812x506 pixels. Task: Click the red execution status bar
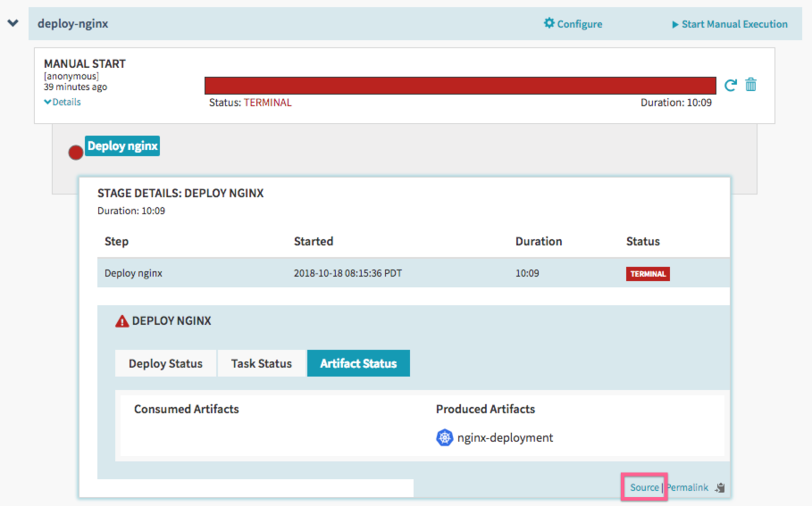coord(460,85)
